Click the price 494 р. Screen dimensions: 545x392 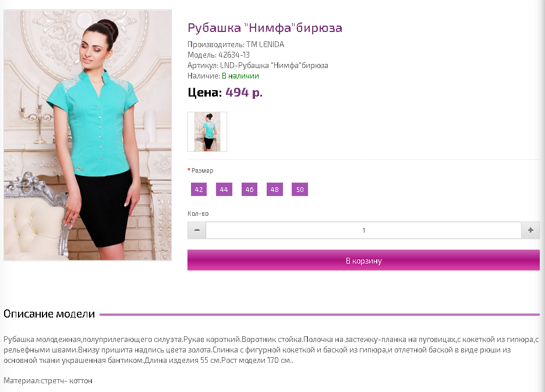(244, 92)
